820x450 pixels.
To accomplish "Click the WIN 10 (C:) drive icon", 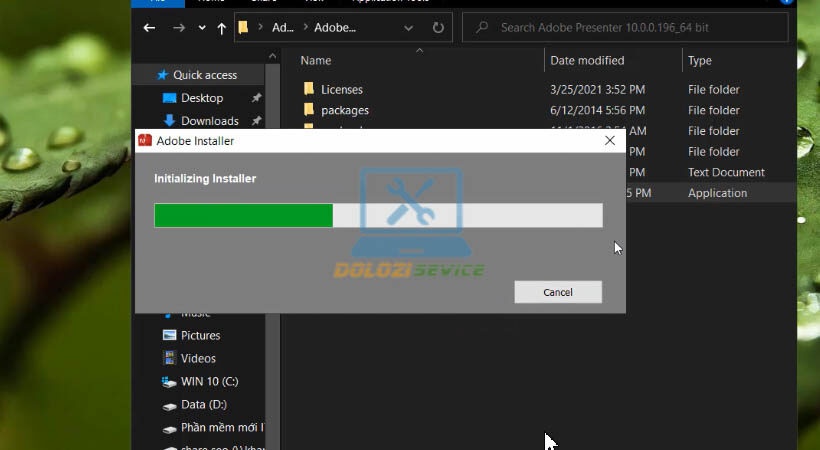I will 169,382.
